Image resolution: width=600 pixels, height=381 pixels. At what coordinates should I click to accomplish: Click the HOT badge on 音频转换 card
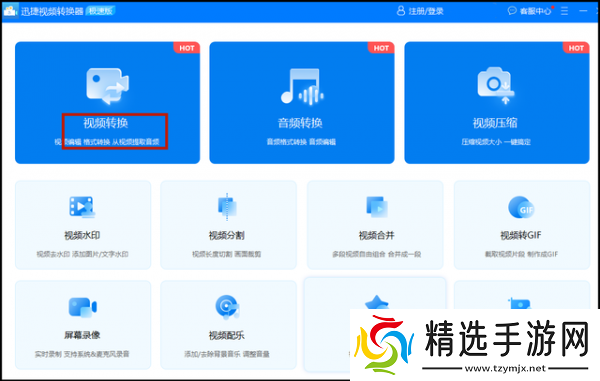pyautogui.click(x=381, y=48)
